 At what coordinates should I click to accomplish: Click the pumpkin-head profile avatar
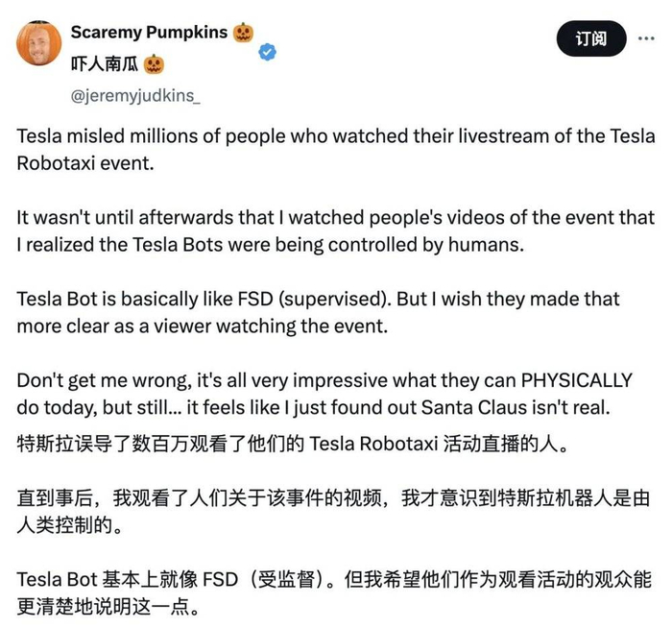[39, 41]
